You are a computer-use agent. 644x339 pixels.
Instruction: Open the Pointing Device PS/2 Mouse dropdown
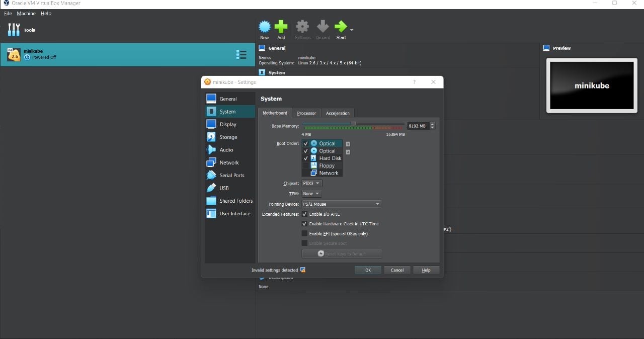coord(342,204)
